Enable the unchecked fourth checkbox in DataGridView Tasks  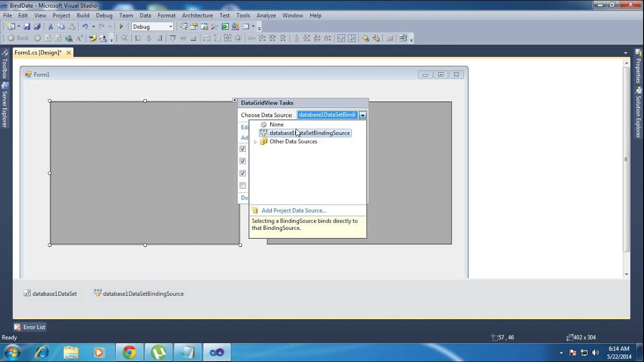point(243,186)
